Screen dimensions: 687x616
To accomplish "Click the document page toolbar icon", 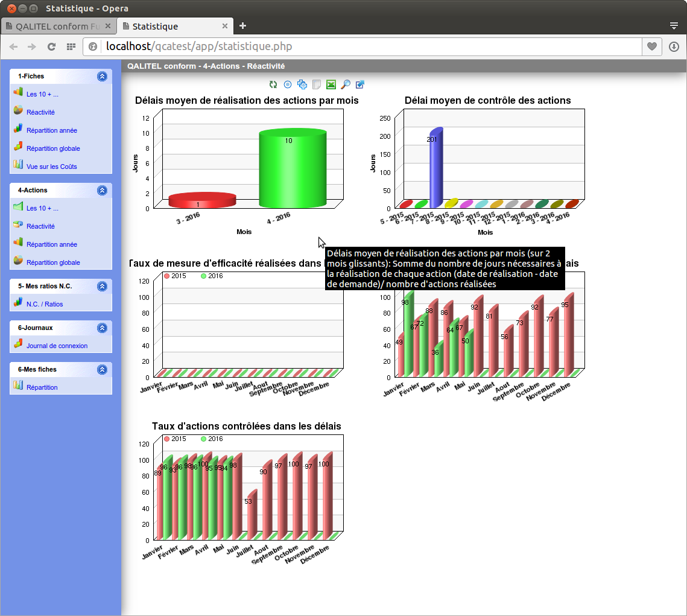I will 317,84.
